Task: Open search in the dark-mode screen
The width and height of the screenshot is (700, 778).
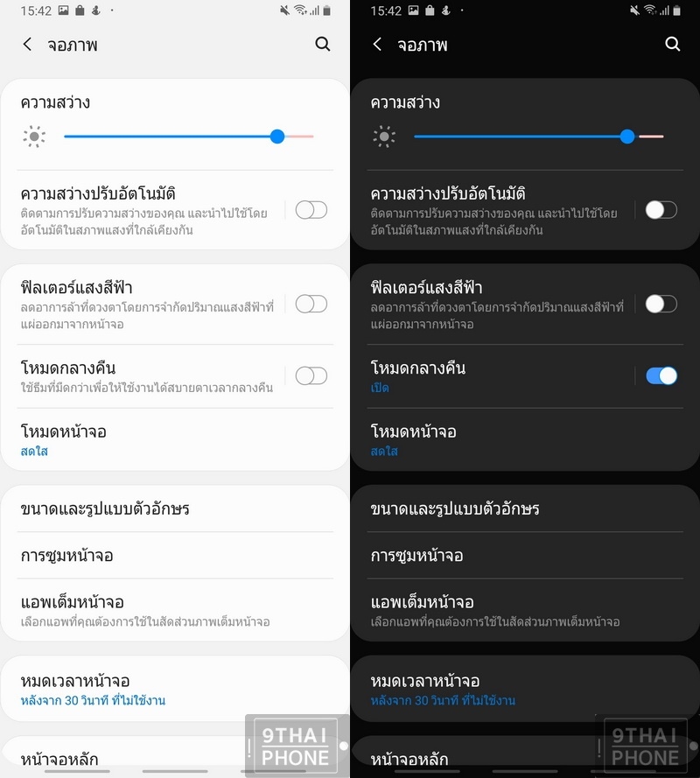Action: click(x=672, y=44)
